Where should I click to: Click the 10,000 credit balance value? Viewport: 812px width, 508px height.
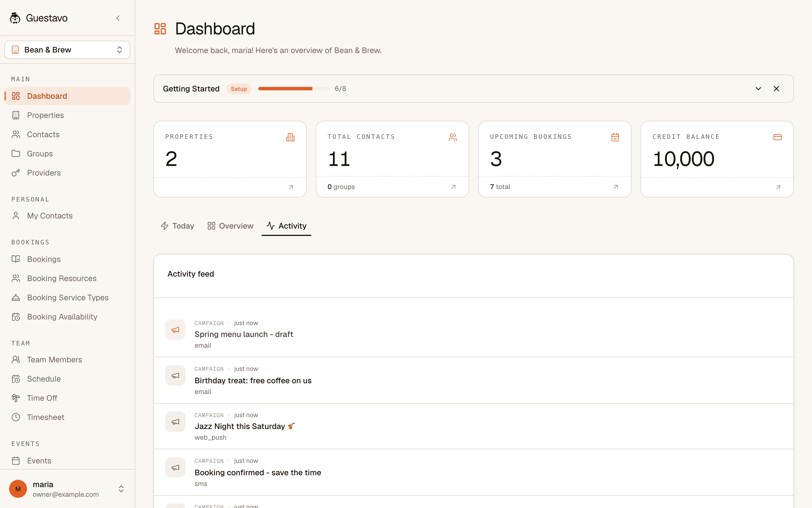[x=683, y=159]
